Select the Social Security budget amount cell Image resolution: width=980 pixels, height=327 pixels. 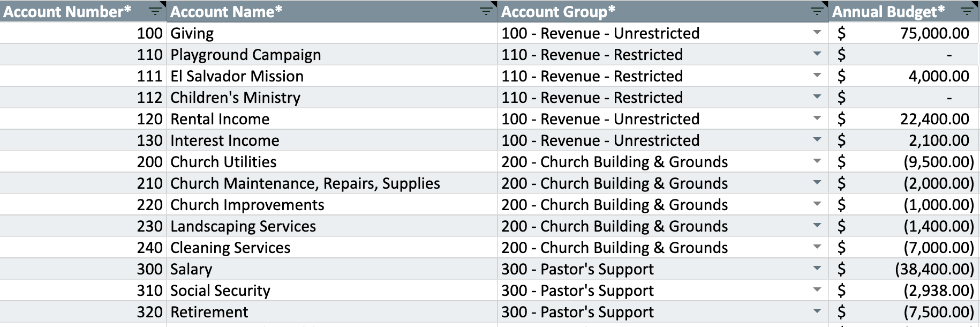pyautogui.click(x=905, y=291)
